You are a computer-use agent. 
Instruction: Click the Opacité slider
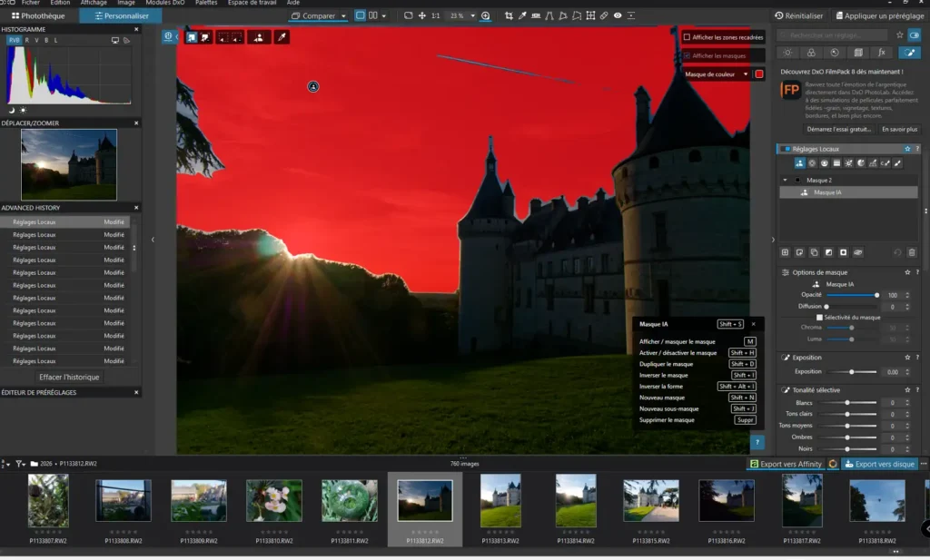(x=852, y=295)
